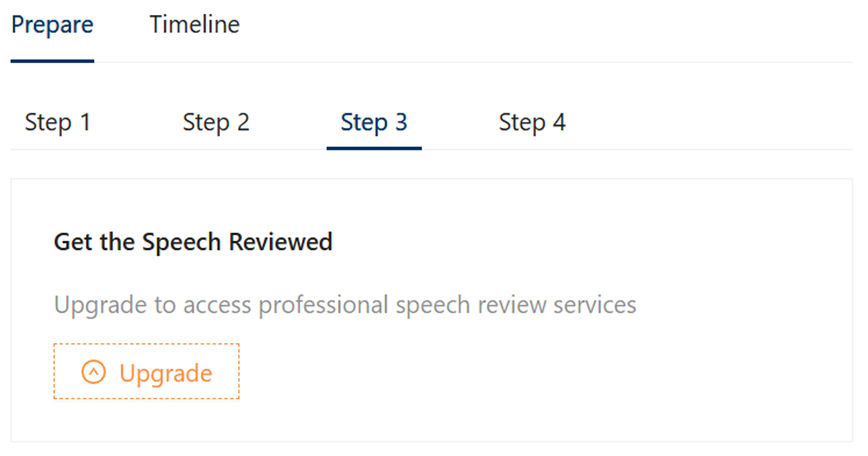Open the Step 1 tab

pos(58,122)
